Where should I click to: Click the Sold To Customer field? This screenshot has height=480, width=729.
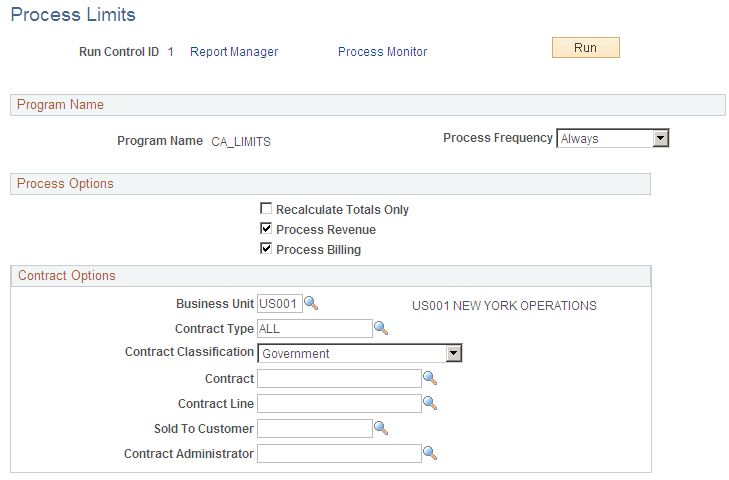click(x=314, y=429)
